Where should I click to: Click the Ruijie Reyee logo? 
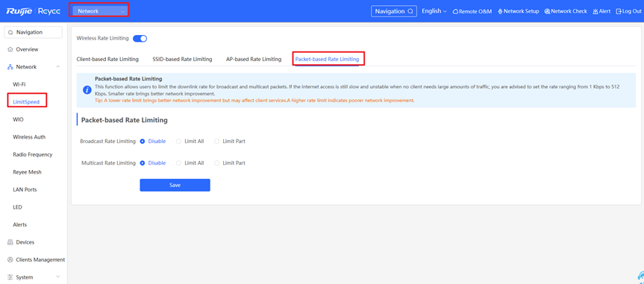[x=33, y=11]
